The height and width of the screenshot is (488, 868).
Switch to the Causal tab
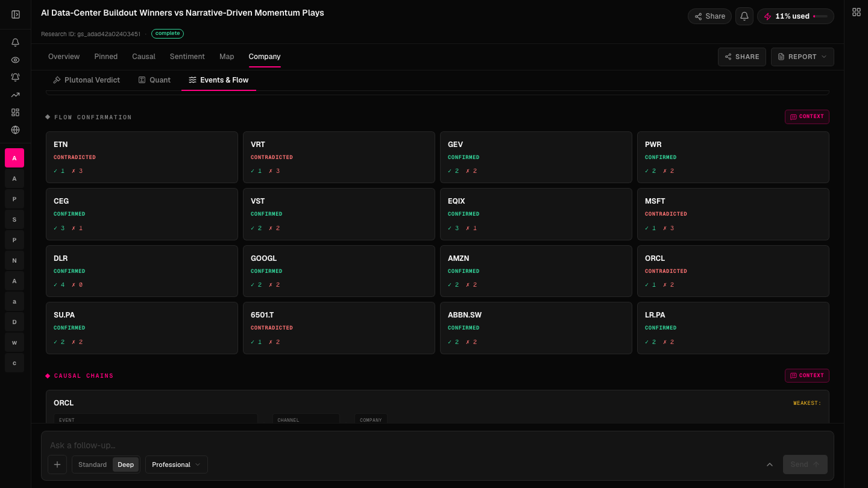144,57
